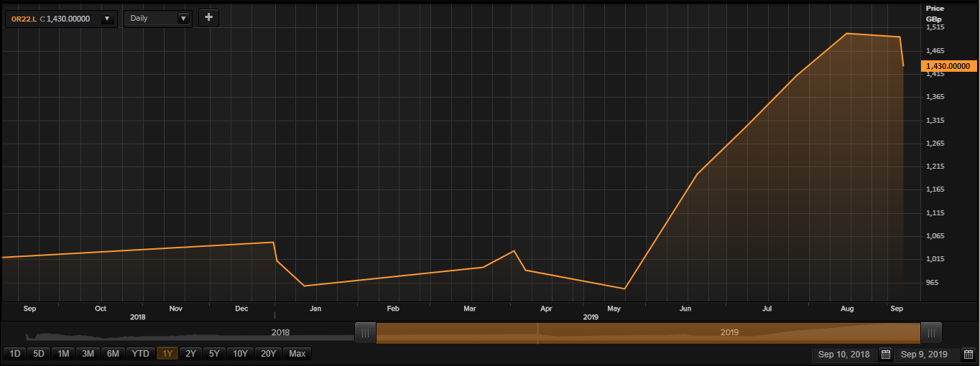The height and width of the screenshot is (366, 980).
Task: Open the 0R22.L instrument dropdown arrow
Action: pos(108,19)
